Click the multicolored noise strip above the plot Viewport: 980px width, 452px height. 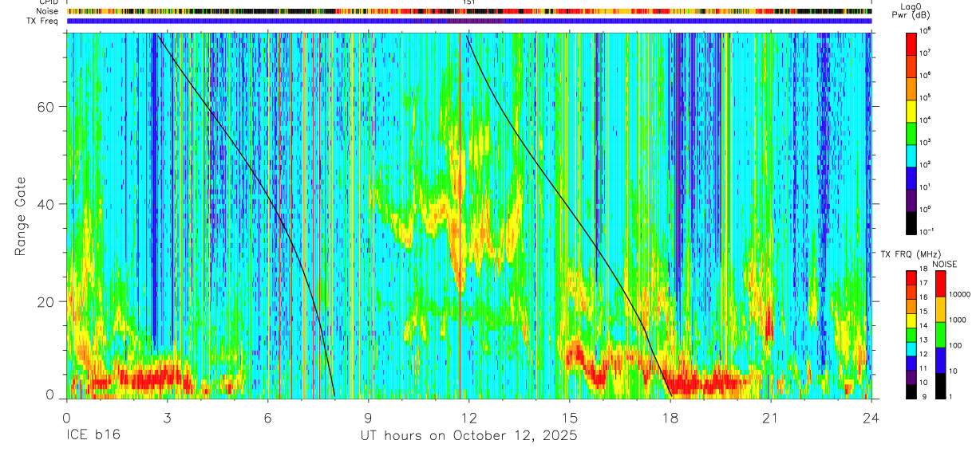(469, 11)
